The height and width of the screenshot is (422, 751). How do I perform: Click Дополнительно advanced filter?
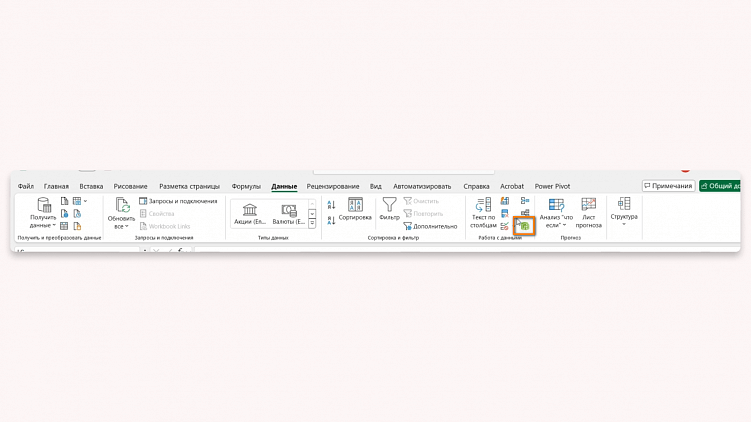[430, 226]
